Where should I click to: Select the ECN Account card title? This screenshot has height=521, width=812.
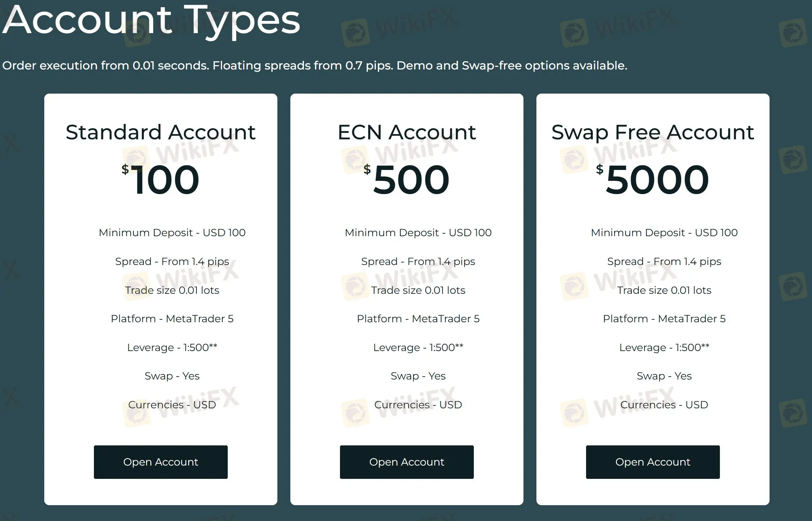407,132
